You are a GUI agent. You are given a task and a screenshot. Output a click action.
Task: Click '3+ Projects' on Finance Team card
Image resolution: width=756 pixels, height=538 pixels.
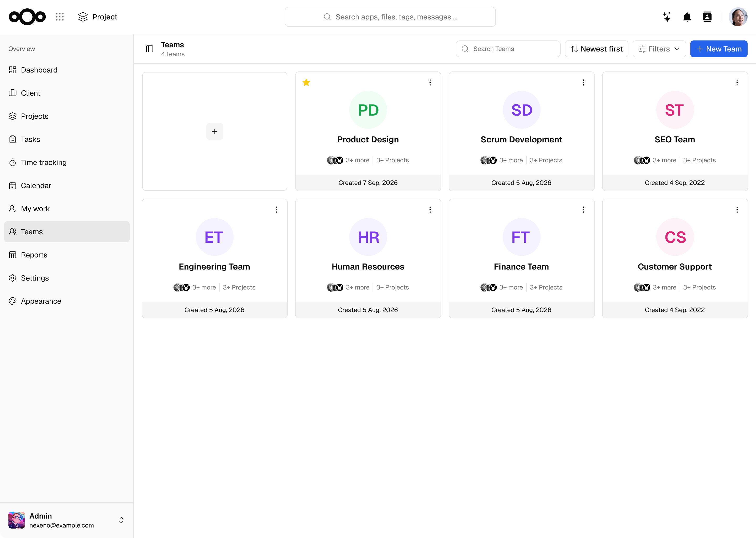tap(546, 288)
